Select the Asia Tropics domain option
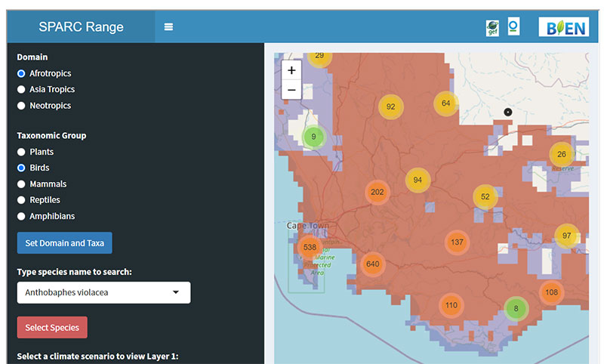The width and height of the screenshot is (604, 364). (21, 89)
